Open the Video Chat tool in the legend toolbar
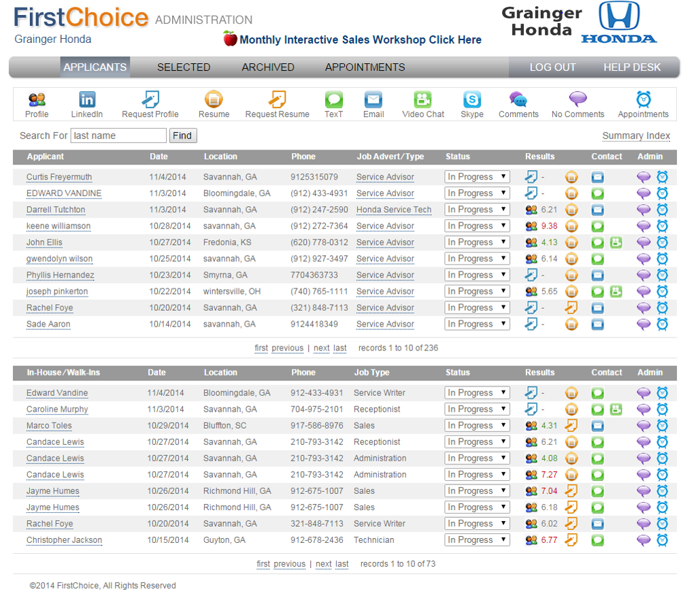Screen dimensions: 700x598 pyautogui.click(x=422, y=99)
